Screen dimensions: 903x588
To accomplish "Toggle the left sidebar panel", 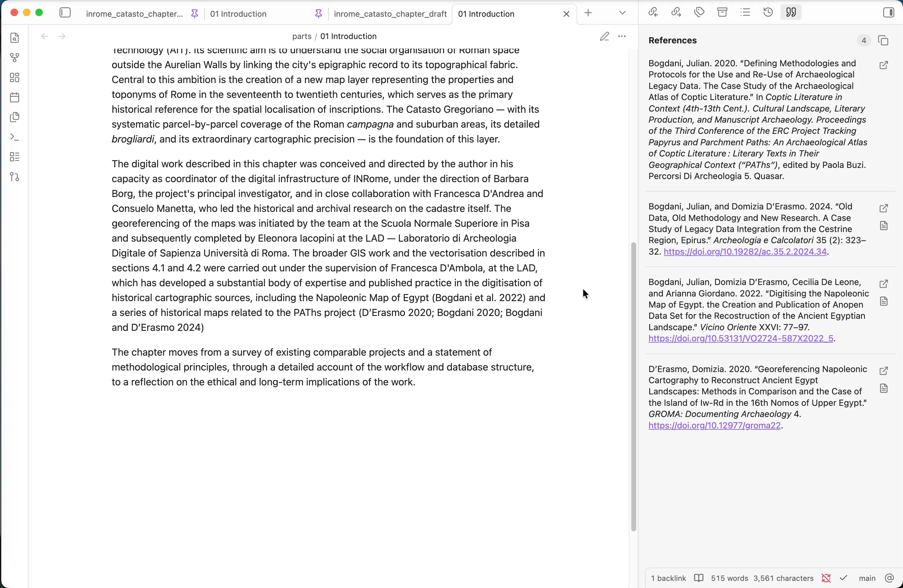I will [65, 13].
